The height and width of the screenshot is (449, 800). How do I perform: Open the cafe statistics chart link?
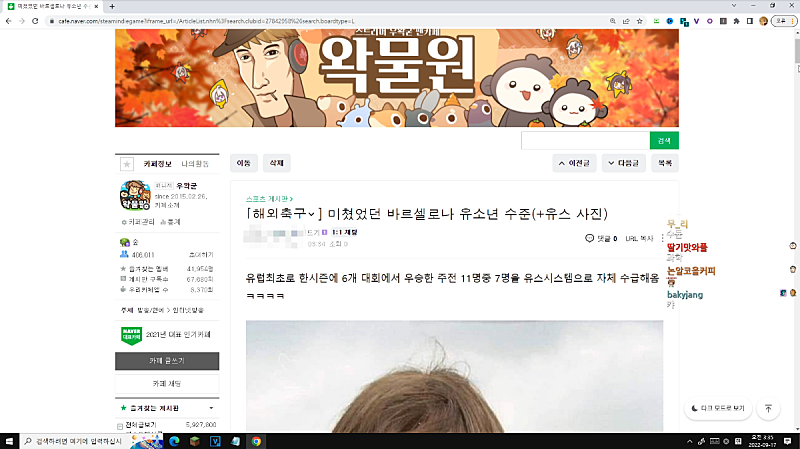tap(170, 222)
